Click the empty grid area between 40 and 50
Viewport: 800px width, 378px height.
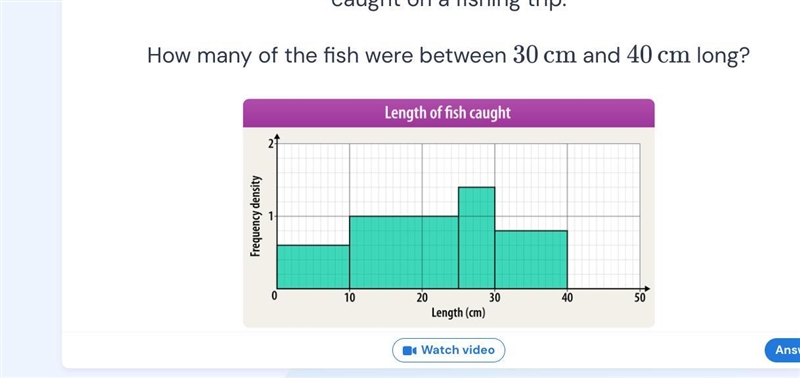[x=604, y=216]
